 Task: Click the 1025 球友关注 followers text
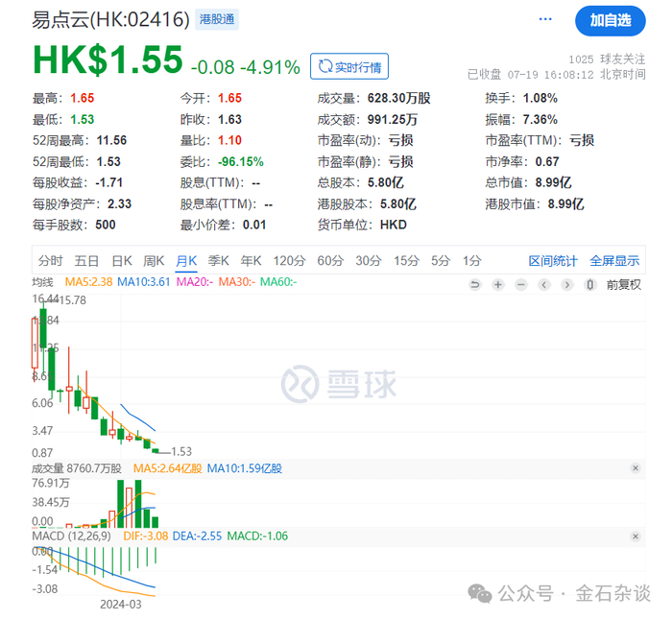(607, 60)
